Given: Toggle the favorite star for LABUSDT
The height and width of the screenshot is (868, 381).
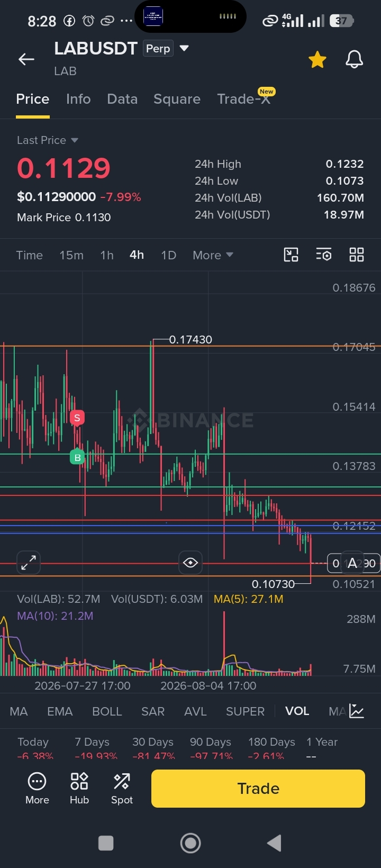Looking at the screenshot, I should pos(317,60).
